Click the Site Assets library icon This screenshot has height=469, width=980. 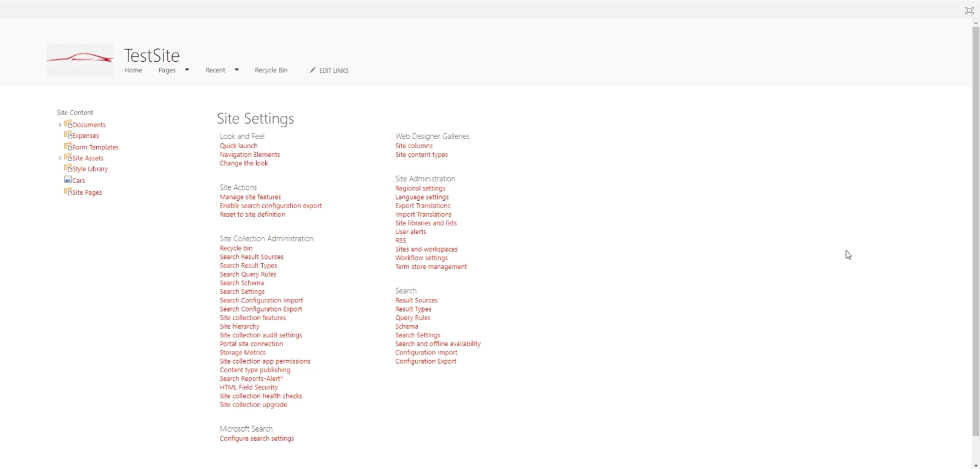(x=68, y=158)
